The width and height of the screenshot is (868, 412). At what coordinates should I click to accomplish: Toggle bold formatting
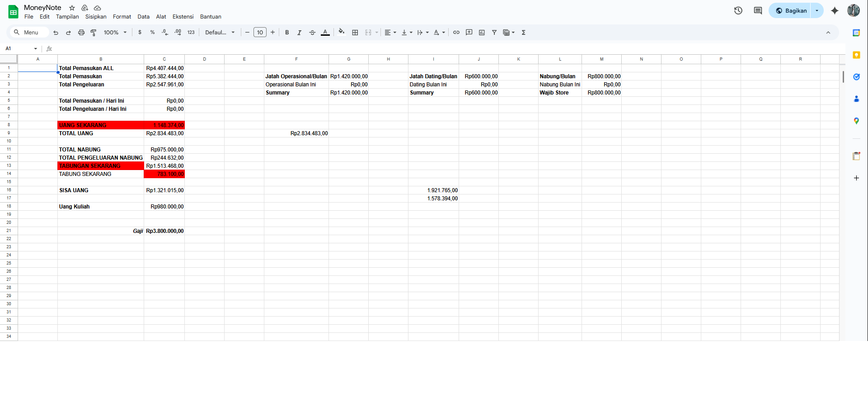(287, 33)
